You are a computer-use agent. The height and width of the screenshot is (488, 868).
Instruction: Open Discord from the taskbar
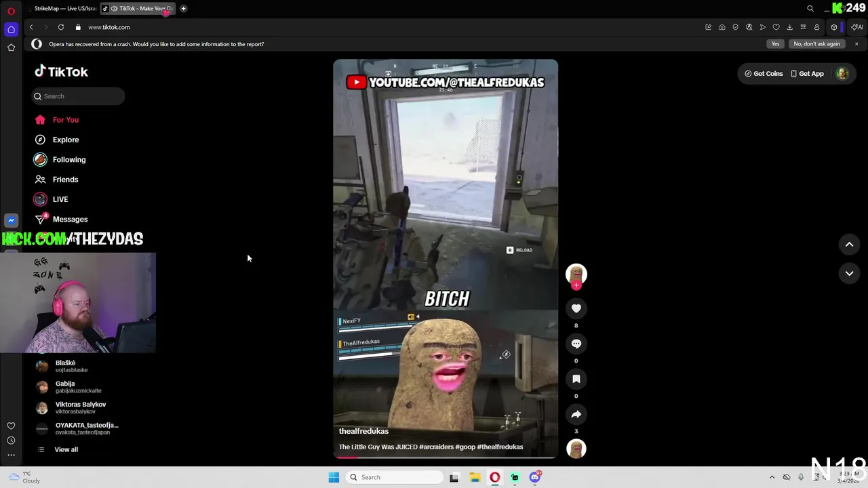coord(535,477)
